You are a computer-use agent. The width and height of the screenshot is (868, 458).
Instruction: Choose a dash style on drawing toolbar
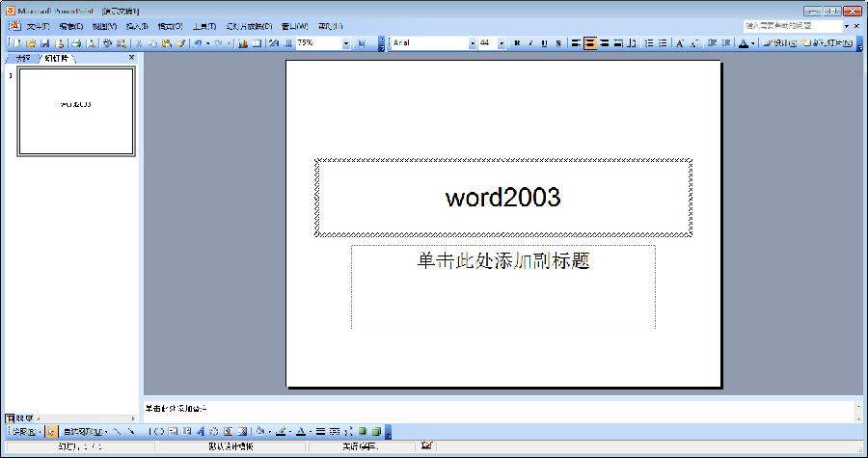click(x=335, y=431)
